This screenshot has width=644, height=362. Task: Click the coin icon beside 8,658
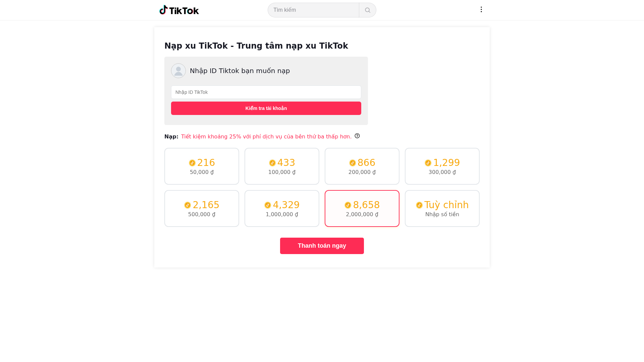(348, 205)
